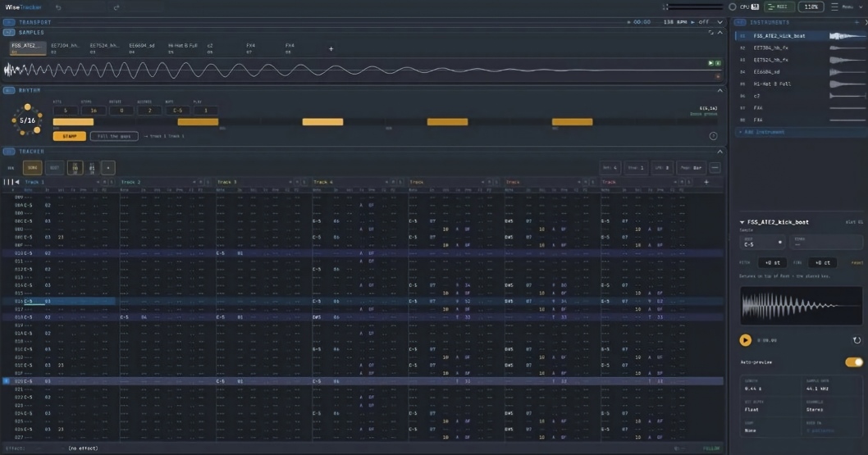The width and height of the screenshot is (868, 455).
Task: Collapse the FSS_ATE2_kick_beat detail section
Action: (x=742, y=222)
